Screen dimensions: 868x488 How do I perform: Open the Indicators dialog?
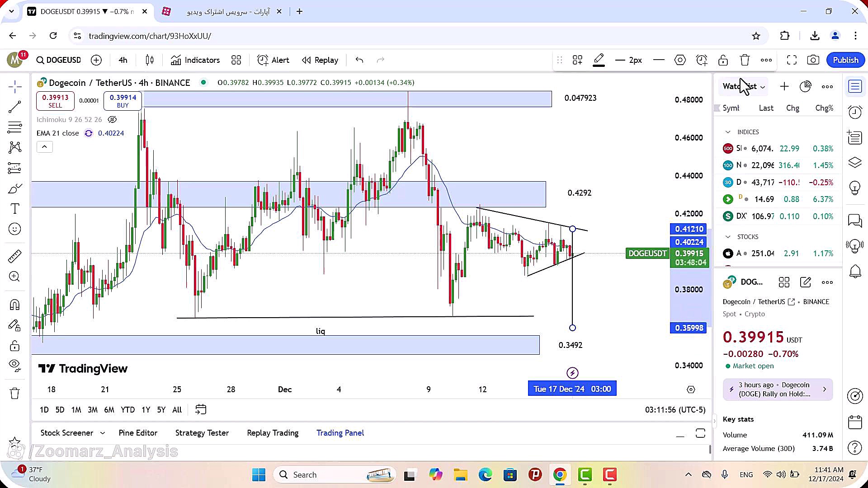195,60
